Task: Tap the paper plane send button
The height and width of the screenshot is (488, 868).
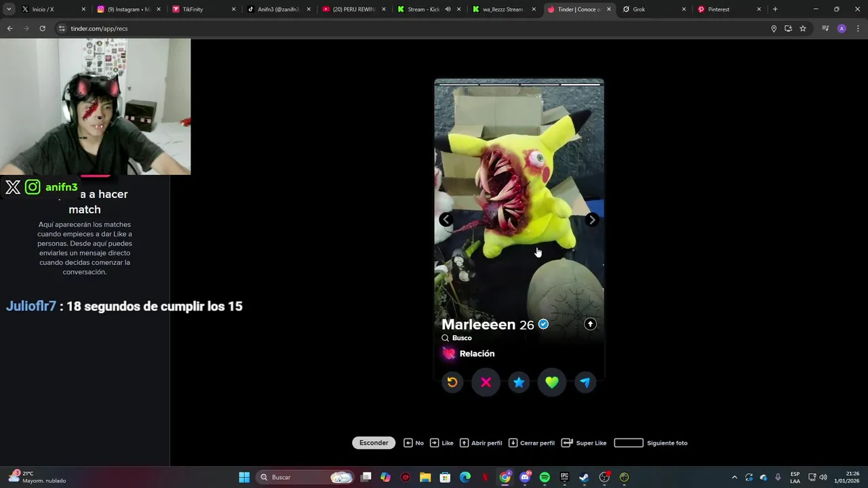Action: pos(585,382)
